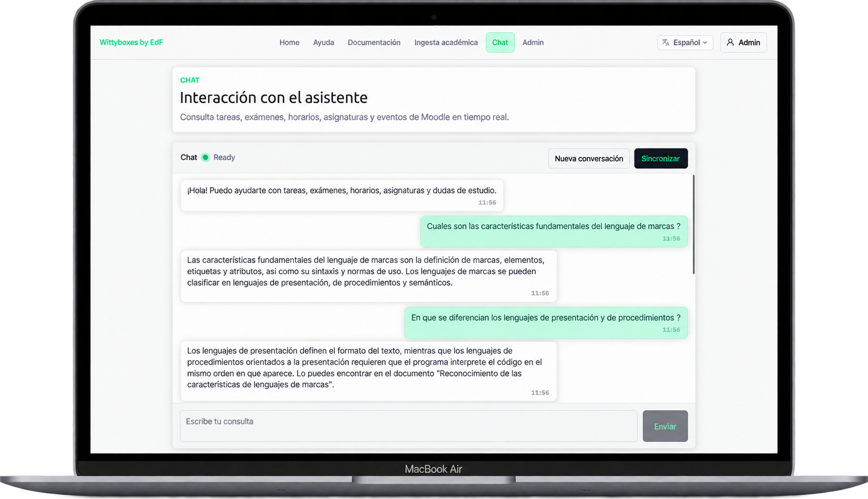This screenshot has height=499, width=868.
Task: Click the ¡Hola! greeting message
Action: click(342, 196)
